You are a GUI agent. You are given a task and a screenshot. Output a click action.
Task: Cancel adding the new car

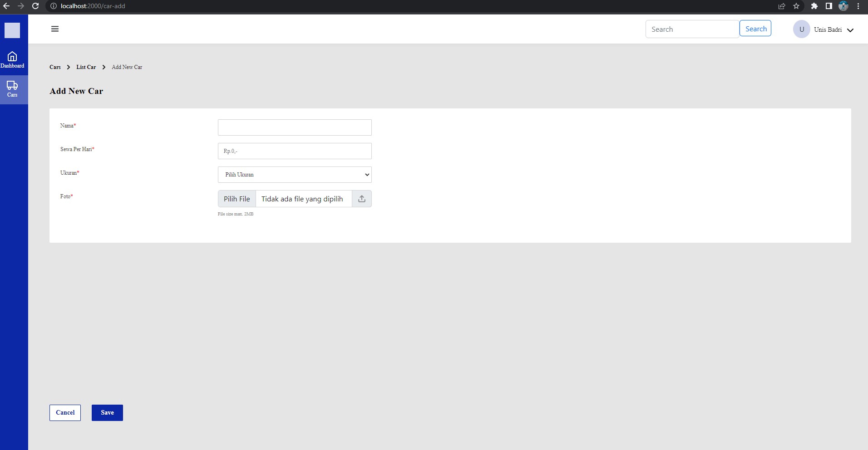pyautogui.click(x=65, y=412)
